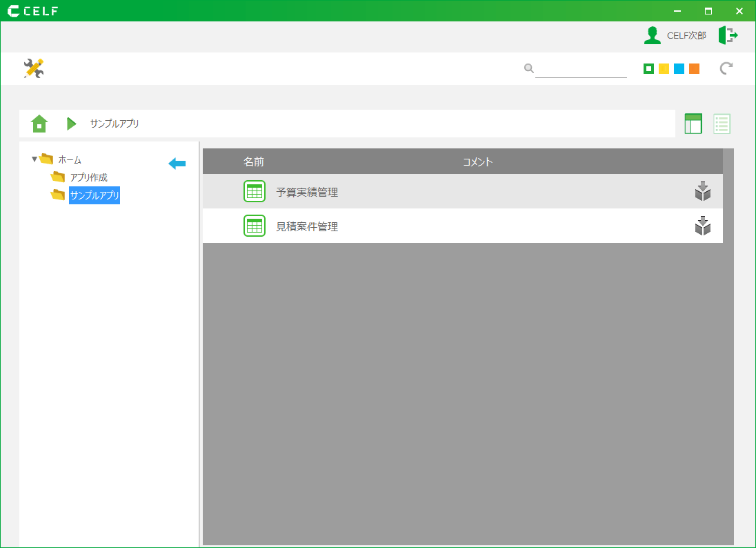This screenshot has height=548, width=756.
Task: Click the search input field
Action: pos(581,68)
